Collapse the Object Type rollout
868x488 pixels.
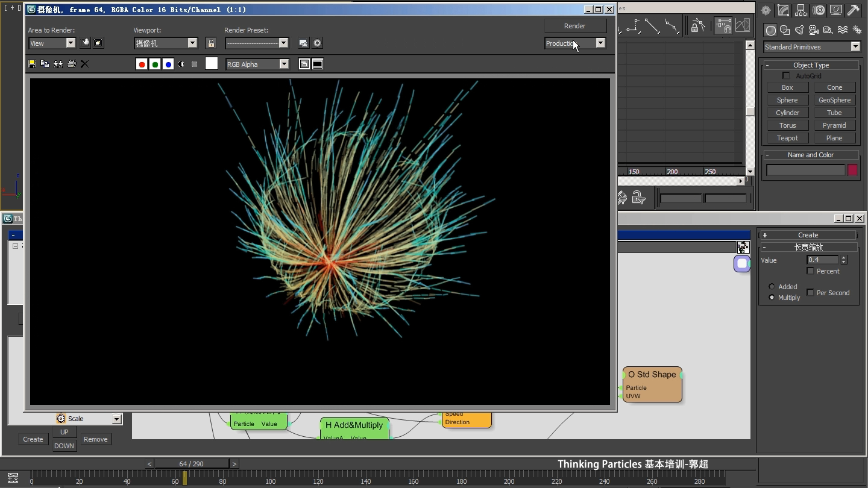click(x=811, y=65)
